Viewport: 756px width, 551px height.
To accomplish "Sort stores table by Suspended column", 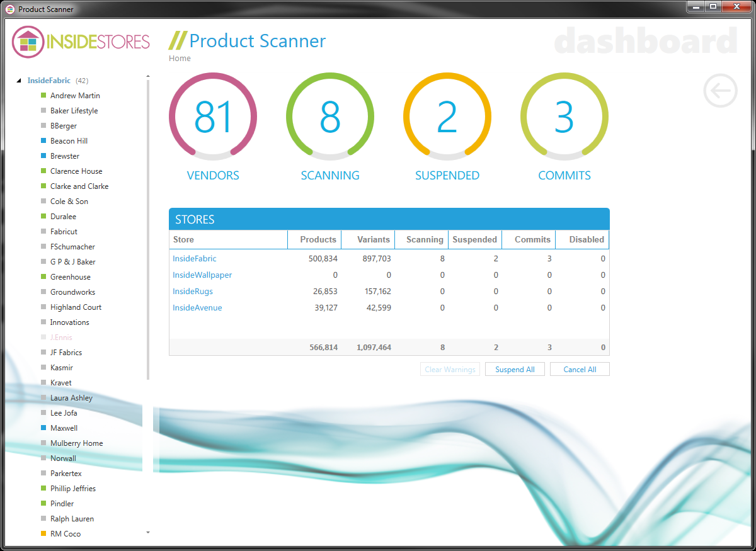I will tap(475, 239).
